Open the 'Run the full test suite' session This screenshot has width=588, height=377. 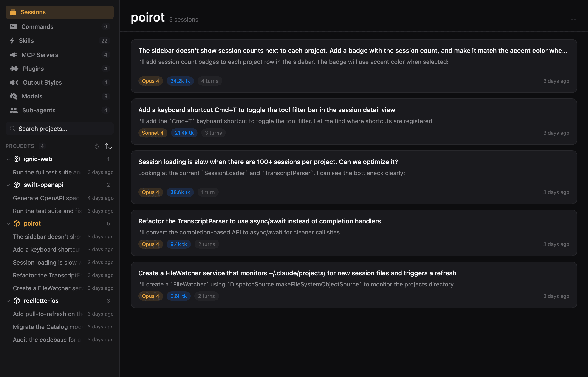pyautogui.click(x=46, y=172)
